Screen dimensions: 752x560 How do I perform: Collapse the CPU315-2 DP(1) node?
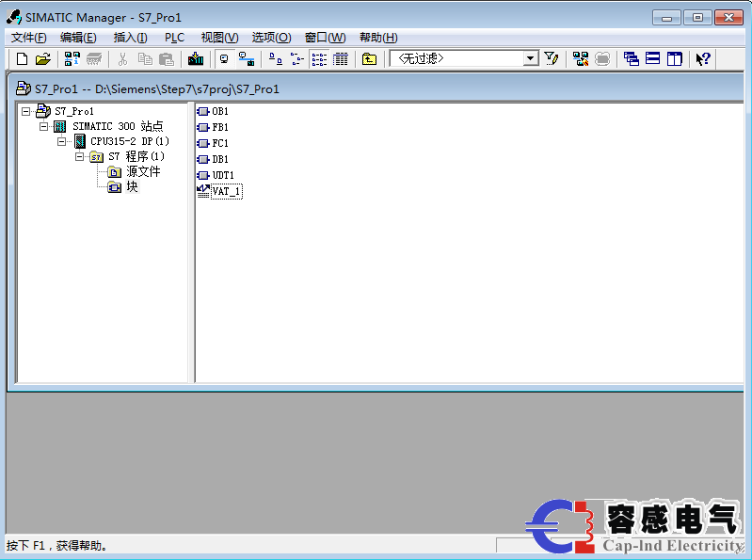[61, 141]
